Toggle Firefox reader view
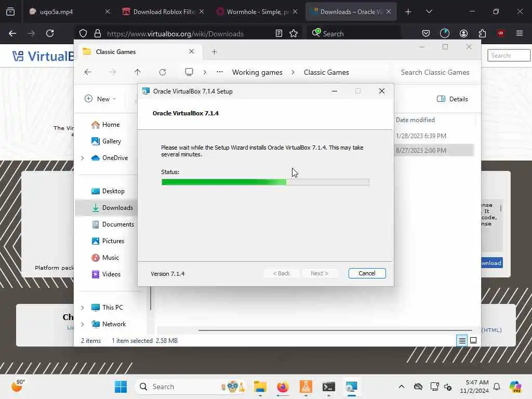This screenshot has width=532, height=399. (278, 33)
